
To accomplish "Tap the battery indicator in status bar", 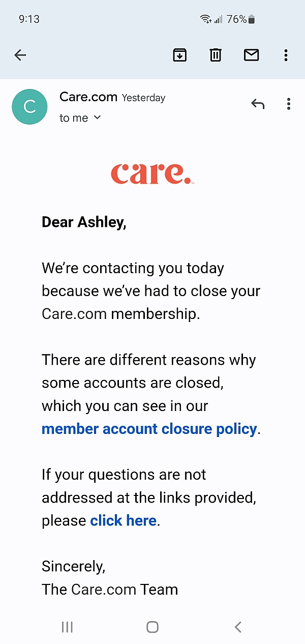I will point(251,19).
